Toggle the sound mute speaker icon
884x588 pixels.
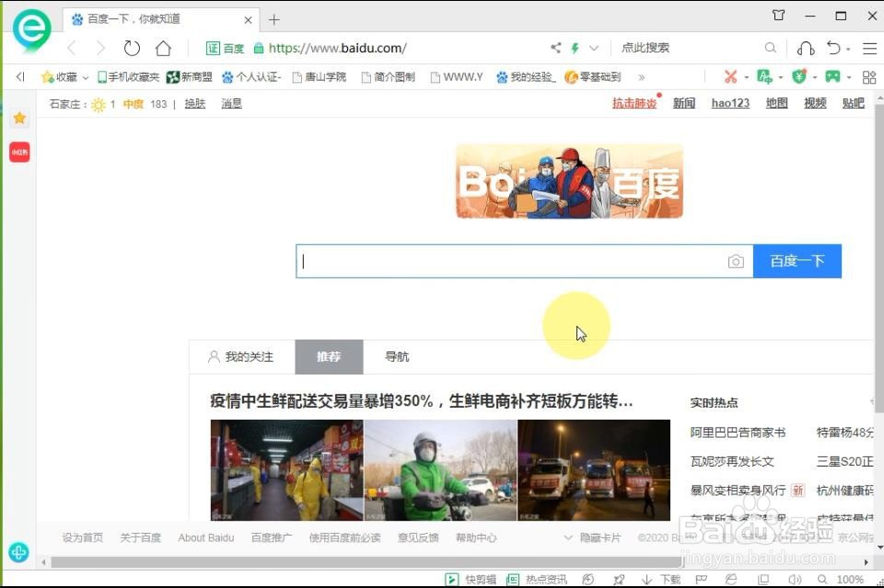(795, 580)
